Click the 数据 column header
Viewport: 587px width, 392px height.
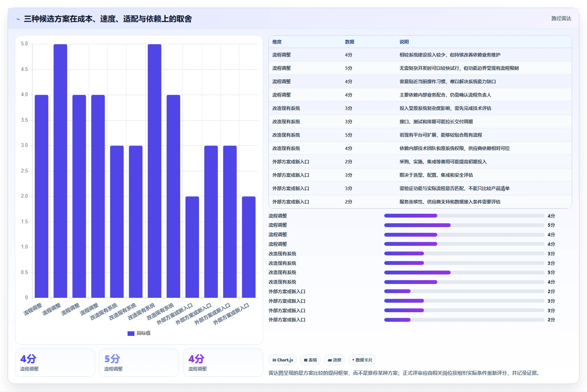pyautogui.click(x=349, y=42)
